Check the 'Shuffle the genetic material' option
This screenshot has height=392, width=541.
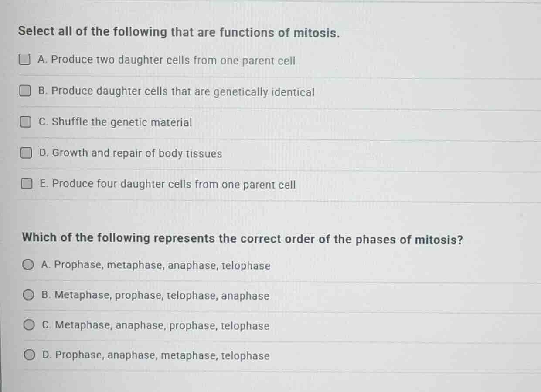25,122
